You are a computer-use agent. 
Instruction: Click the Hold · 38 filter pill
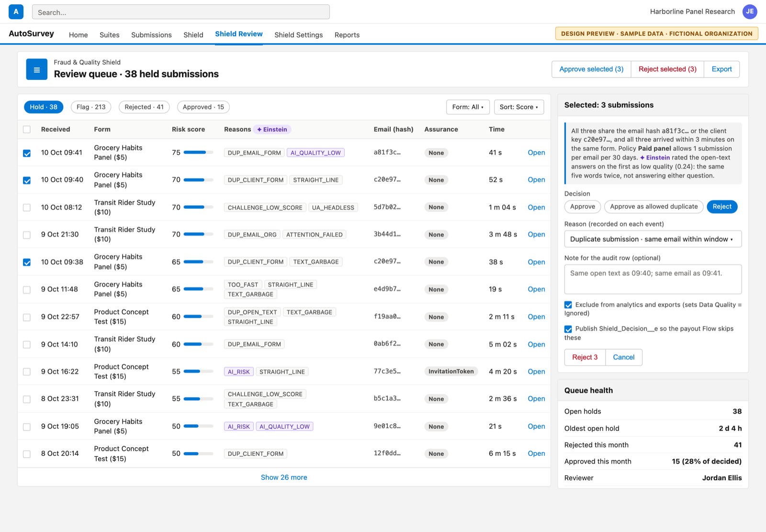coord(44,107)
